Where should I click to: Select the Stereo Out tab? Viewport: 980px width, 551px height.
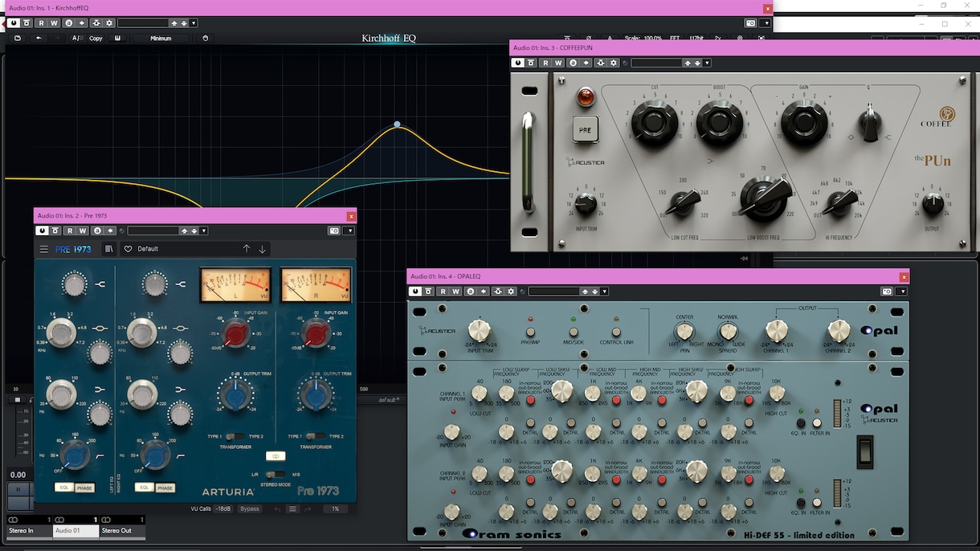(x=123, y=531)
